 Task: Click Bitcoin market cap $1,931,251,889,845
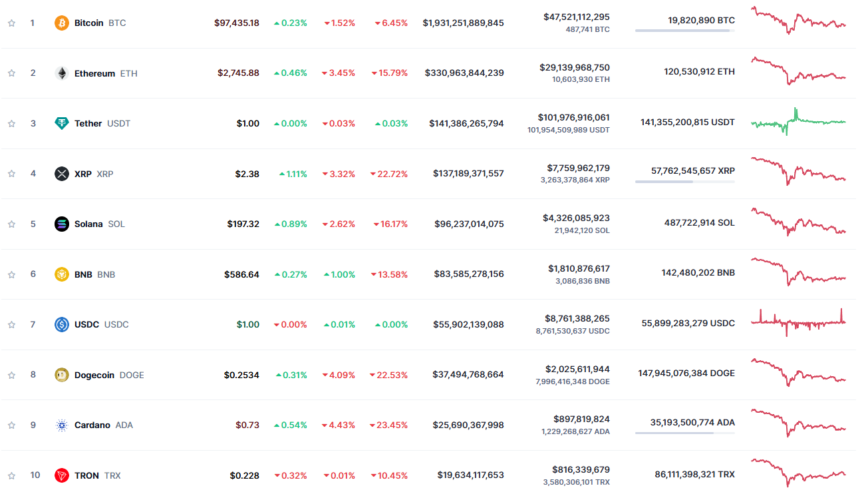464,23
